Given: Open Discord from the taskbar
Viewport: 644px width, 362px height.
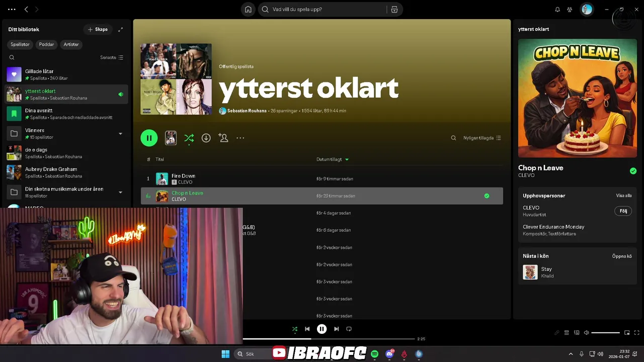Looking at the screenshot, I should click(x=389, y=354).
